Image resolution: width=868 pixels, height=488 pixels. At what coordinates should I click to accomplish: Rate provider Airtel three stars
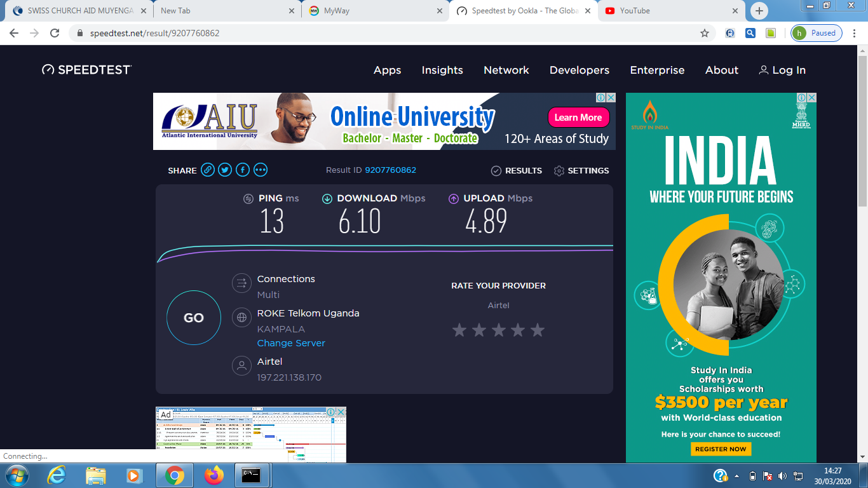(x=498, y=330)
